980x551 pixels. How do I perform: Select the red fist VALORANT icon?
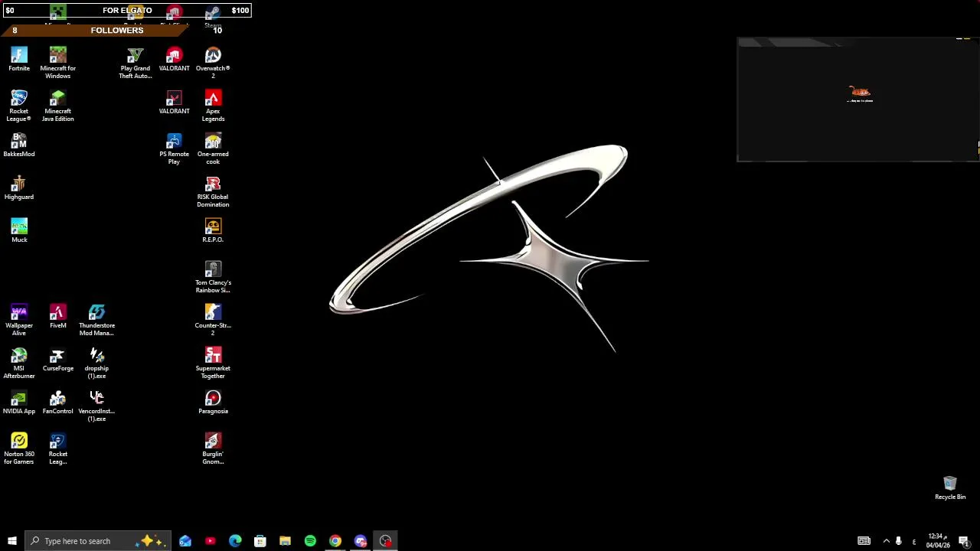click(174, 60)
